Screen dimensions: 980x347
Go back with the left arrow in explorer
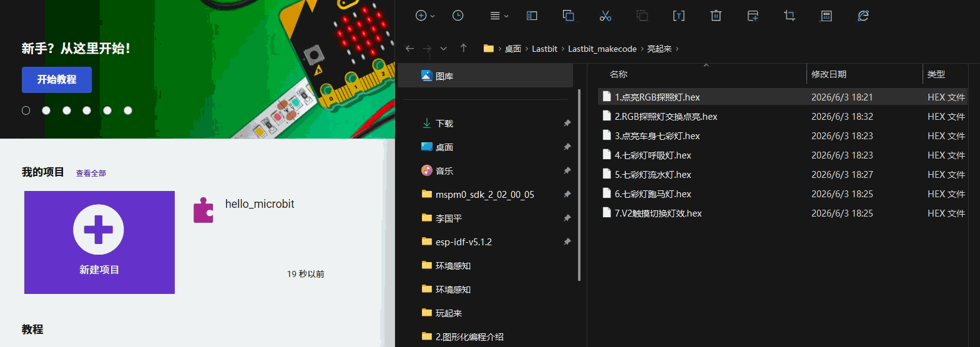409,49
